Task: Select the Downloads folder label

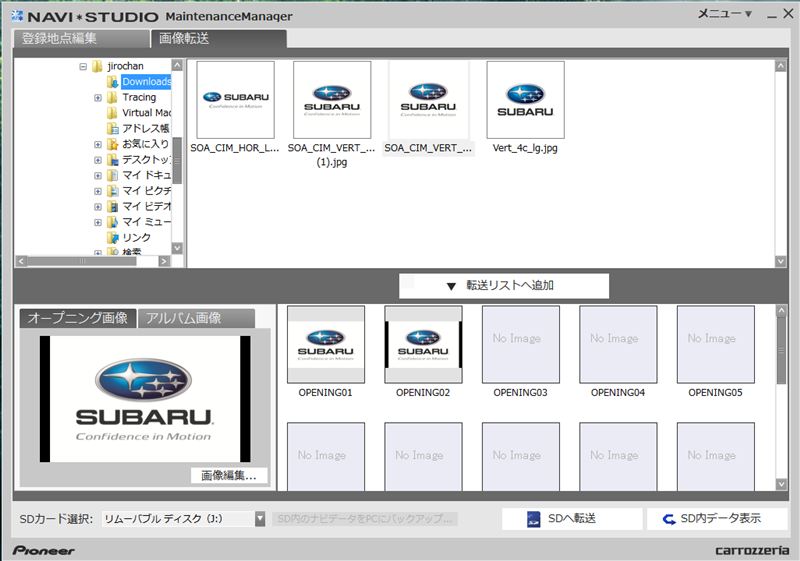Action: pyautogui.click(x=146, y=82)
